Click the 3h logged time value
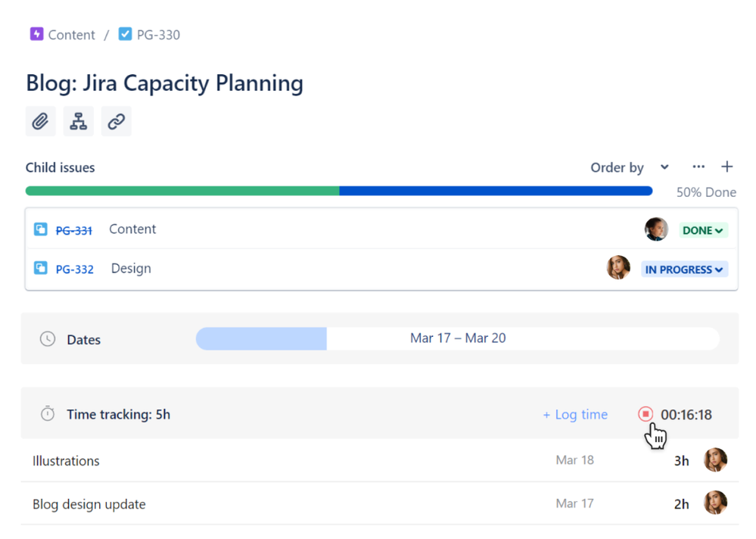Viewport: 756px width, 539px height. (681, 461)
